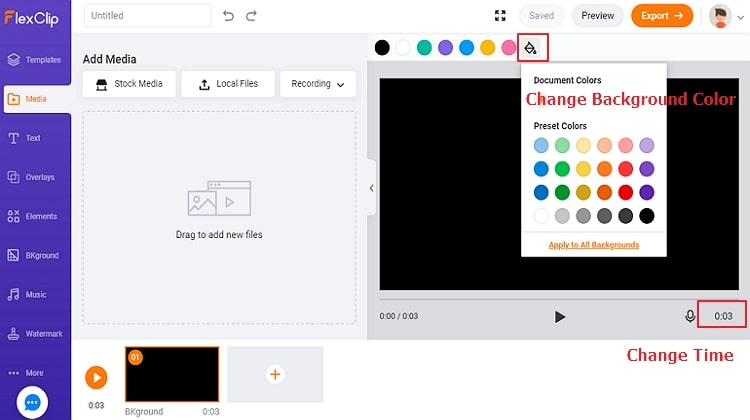Pick the white swatch in the top color bar

click(x=403, y=48)
